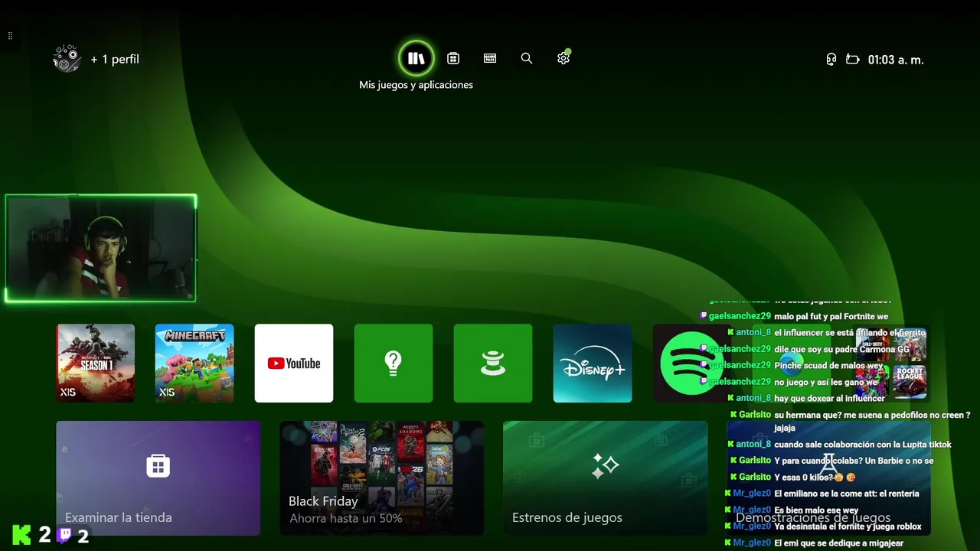
Task: Launch the Battlefield Season 1 tile
Action: click(95, 363)
